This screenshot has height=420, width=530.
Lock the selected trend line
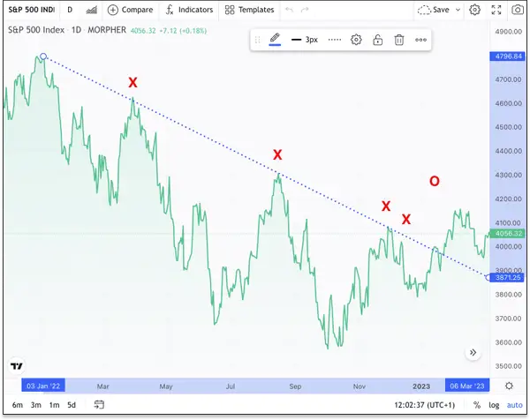click(x=377, y=40)
